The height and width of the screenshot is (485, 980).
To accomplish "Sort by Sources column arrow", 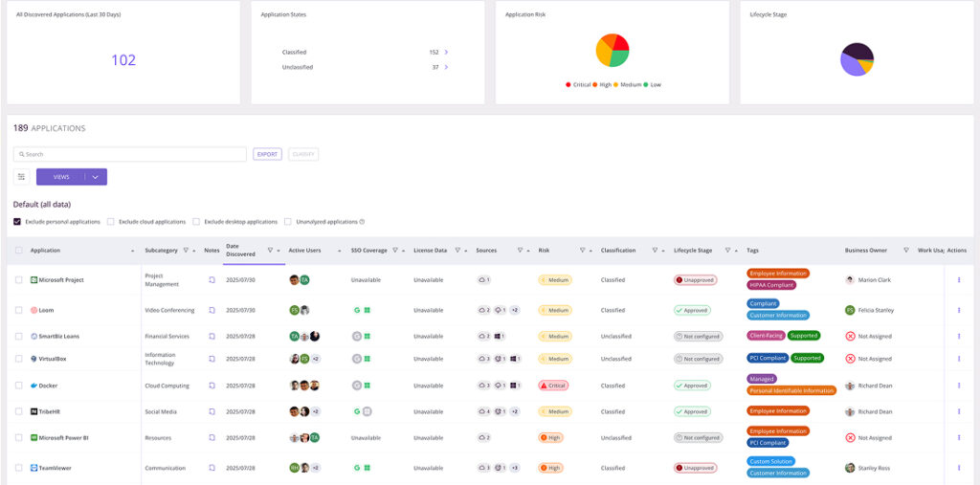I will tap(528, 251).
